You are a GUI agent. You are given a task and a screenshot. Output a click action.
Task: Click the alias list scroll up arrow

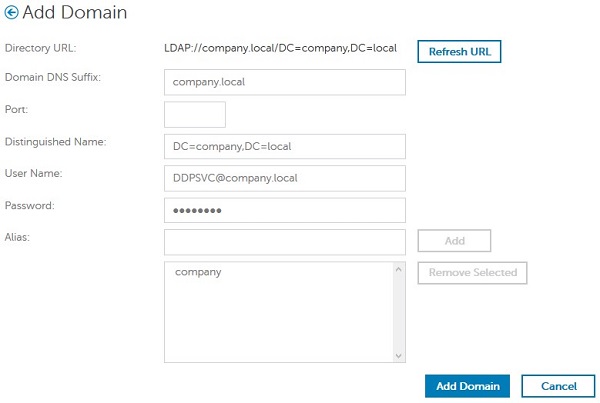399,269
